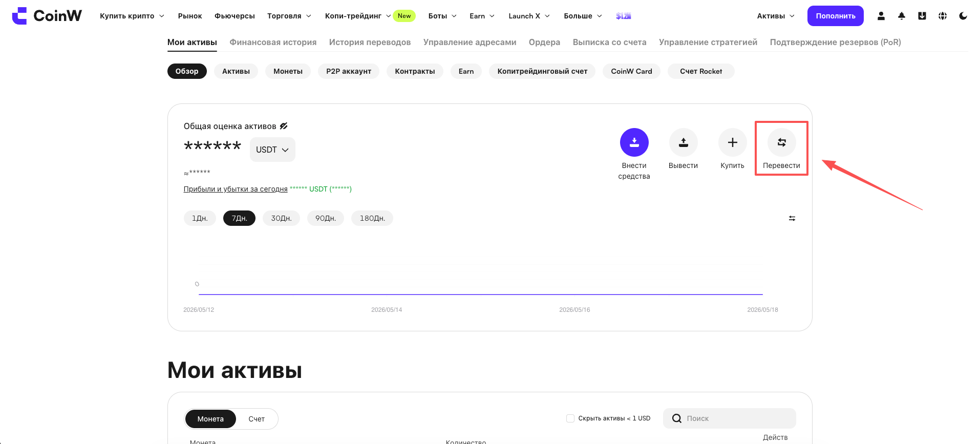The image size is (980, 444).
Task: Select the 90Дн. chart range
Action: pos(326,218)
